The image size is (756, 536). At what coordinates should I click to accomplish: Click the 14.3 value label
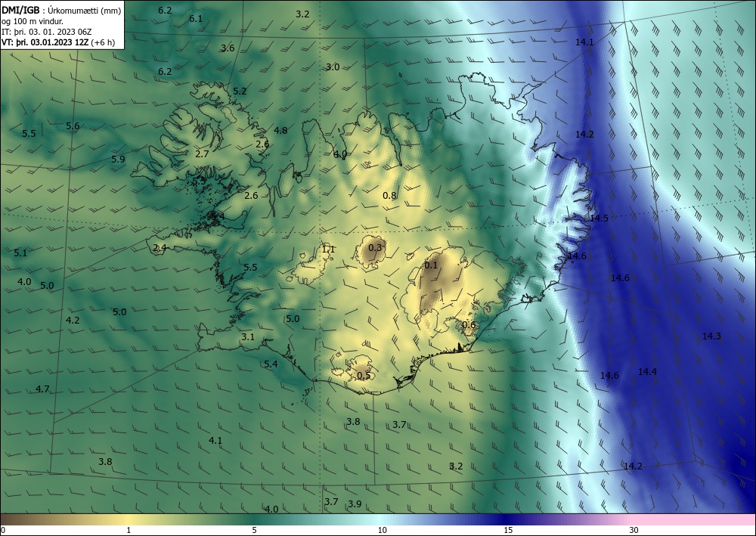coord(711,336)
